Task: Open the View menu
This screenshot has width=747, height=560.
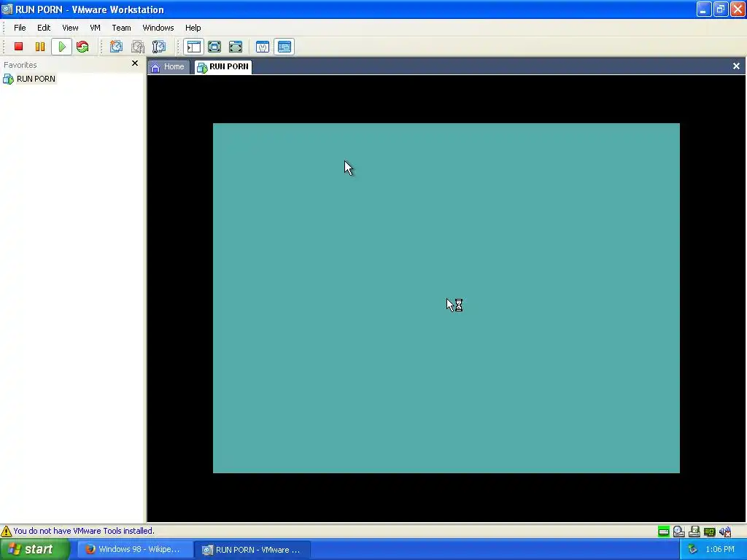Action: point(70,28)
